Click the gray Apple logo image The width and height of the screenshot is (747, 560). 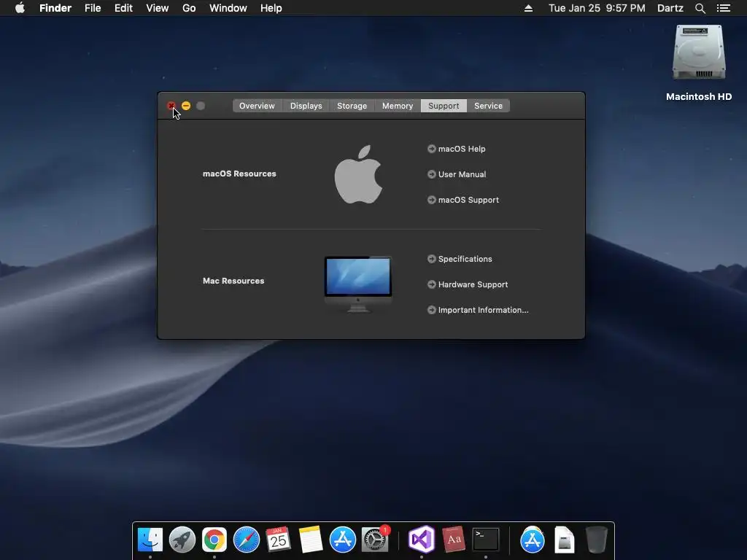(358, 174)
